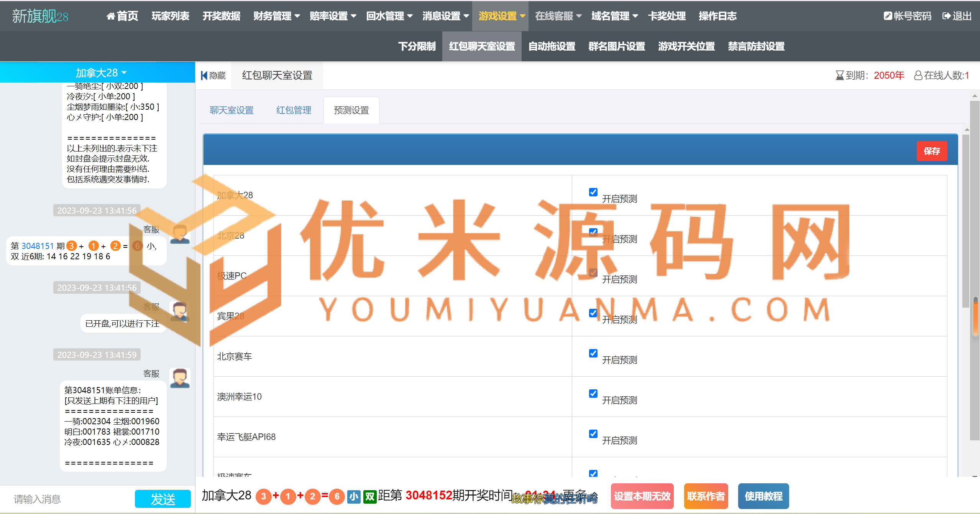Open the 群名图片设置 submenu item
Image resolution: width=980 pixels, height=514 pixels.
coord(617,46)
